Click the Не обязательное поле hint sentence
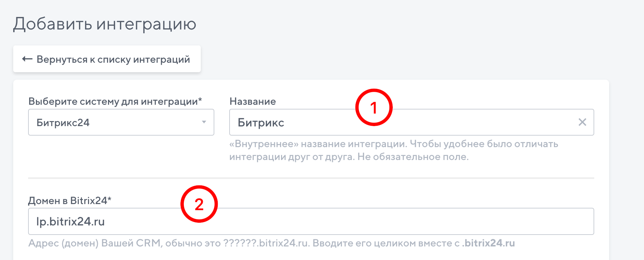Image resolution: width=644 pixels, height=260 pixels. [x=413, y=157]
